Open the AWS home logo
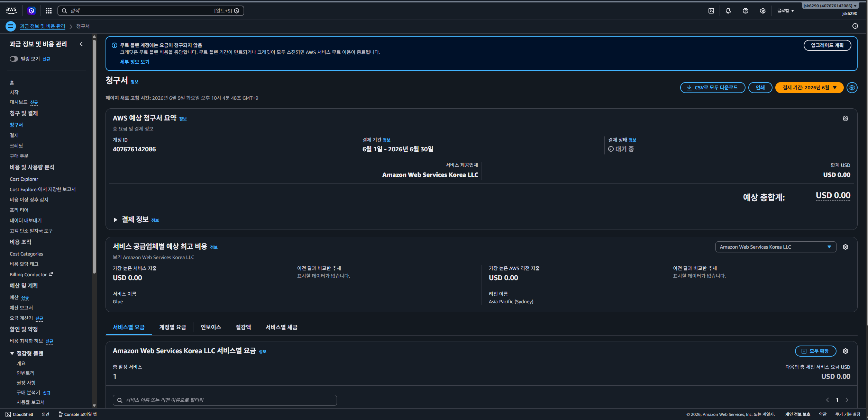The width and height of the screenshot is (868, 420). click(11, 11)
